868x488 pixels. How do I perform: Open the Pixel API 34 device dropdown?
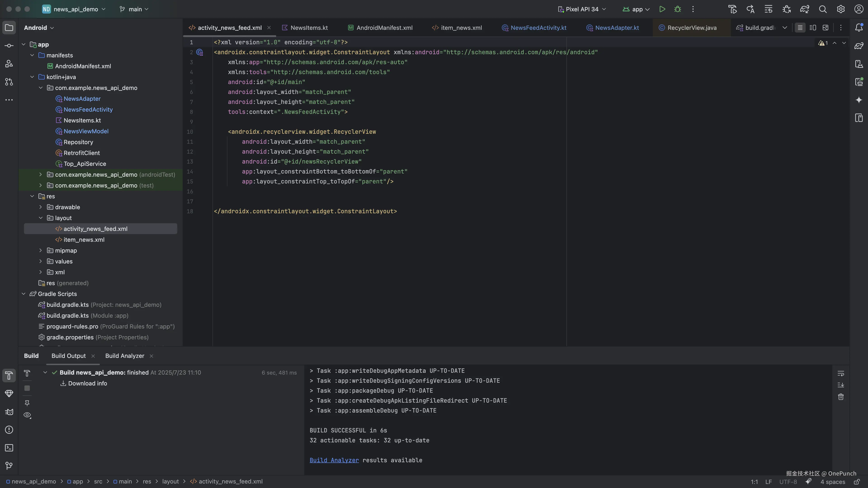[582, 9]
